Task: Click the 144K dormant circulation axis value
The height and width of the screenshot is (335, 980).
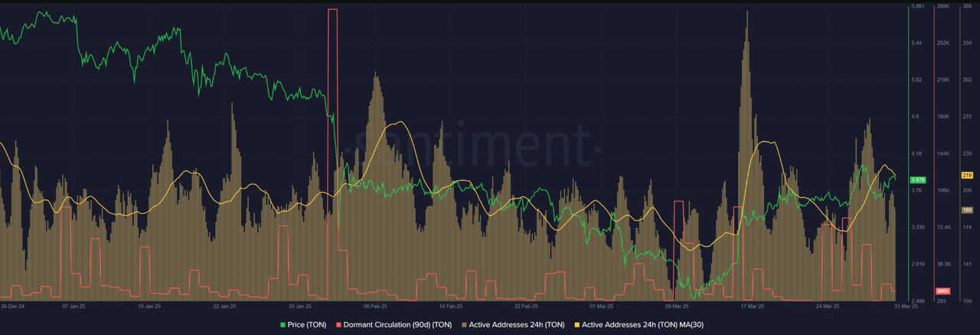Action: point(943,153)
